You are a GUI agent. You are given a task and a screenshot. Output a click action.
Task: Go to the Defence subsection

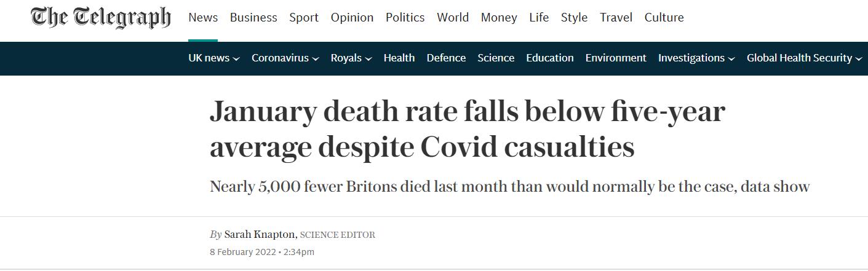pyautogui.click(x=446, y=58)
